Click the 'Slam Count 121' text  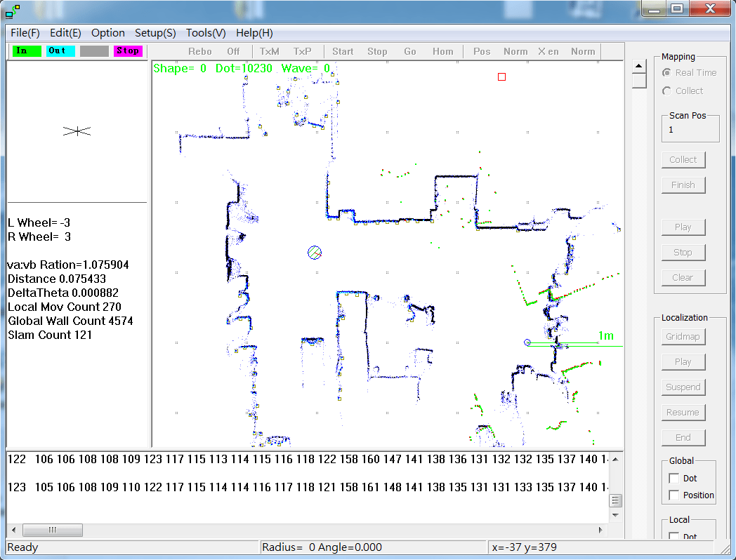coord(50,335)
